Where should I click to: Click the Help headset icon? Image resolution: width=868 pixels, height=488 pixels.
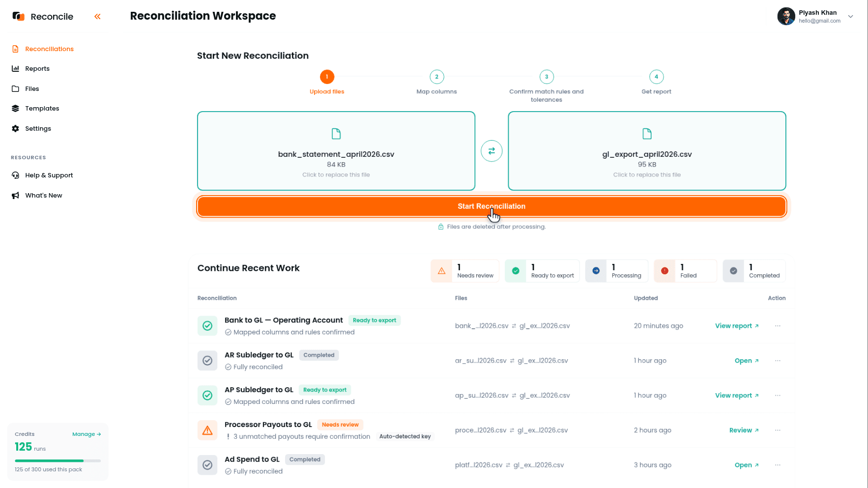pos(15,175)
